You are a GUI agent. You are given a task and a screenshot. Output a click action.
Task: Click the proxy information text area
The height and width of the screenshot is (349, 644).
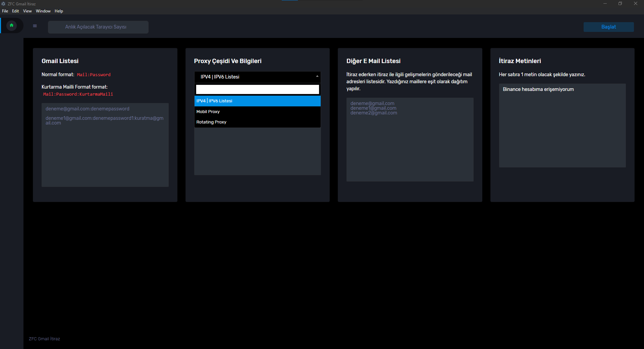tap(257, 151)
